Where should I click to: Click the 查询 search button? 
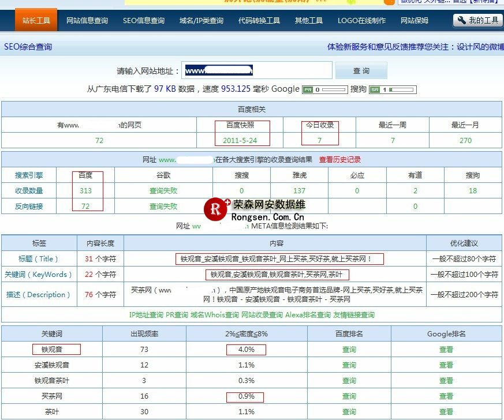click(x=360, y=70)
